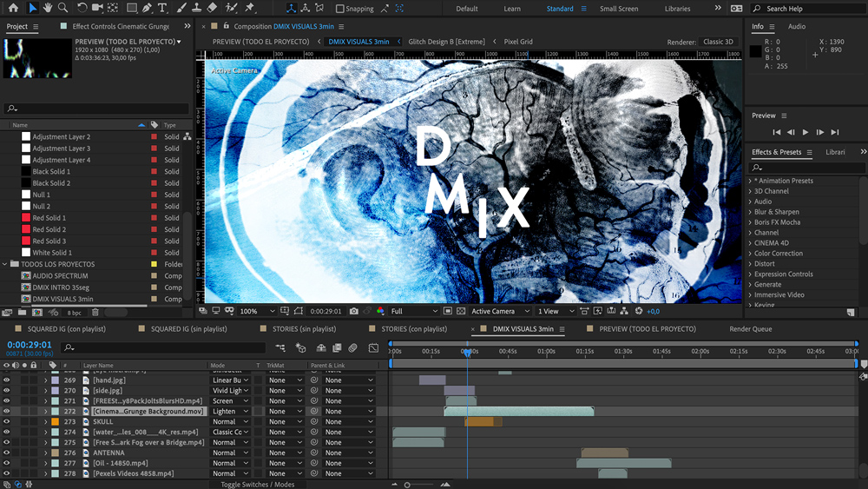Screen dimensions: 868x489
Task: Click the red label swatch of Red Solid 1
Action: (154, 218)
